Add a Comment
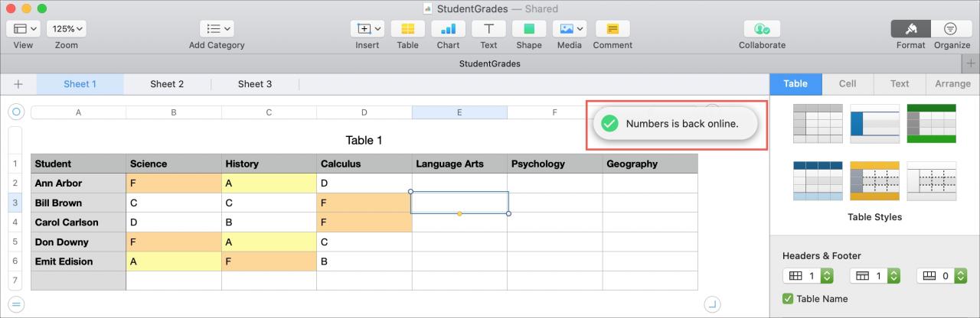The image size is (980, 318). click(x=612, y=29)
